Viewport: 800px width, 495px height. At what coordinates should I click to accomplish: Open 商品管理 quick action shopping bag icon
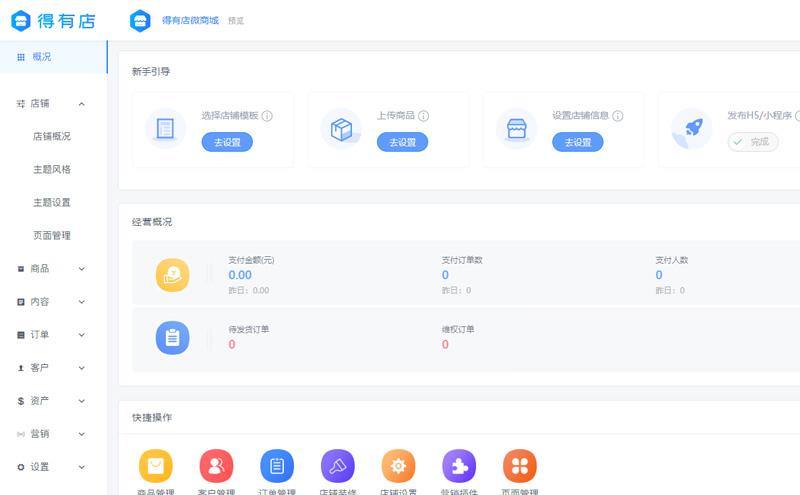click(155, 466)
